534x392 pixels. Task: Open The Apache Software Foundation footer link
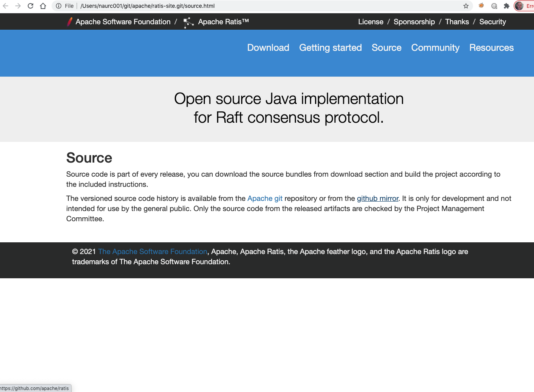(x=152, y=252)
